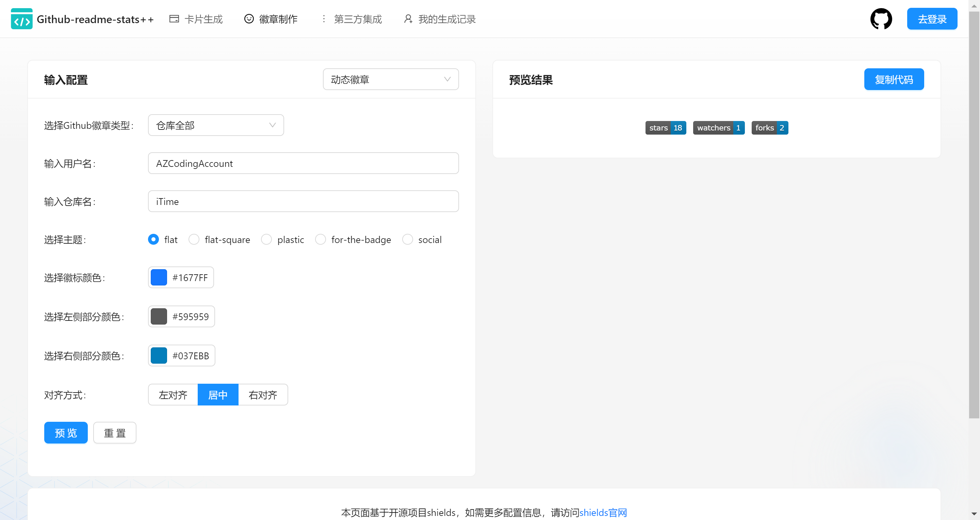This screenshot has width=980, height=520.
Task: Click the watchers 1 badge
Action: 718,128
